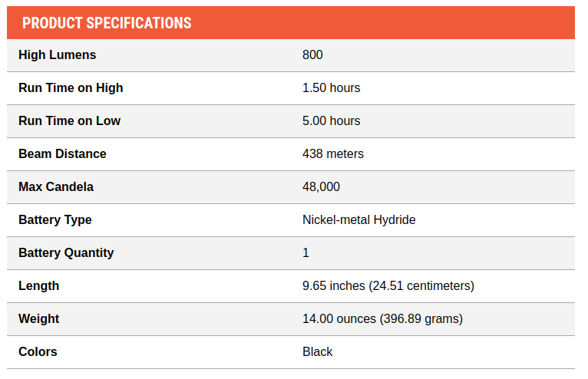Screen dimensions: 588x379
Task: Select the Max Candela label
Action: click(56, 186)
